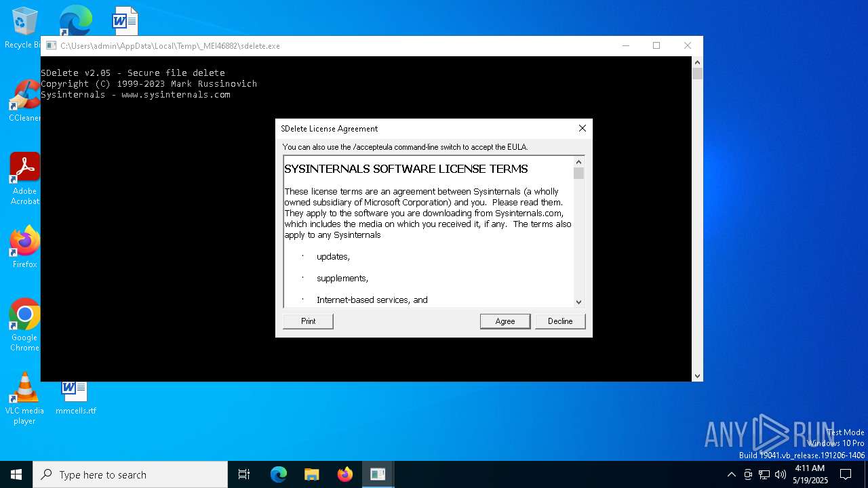Image resolution: width=868 pixels, height=488 pixels.
Task: Open File Explorer from the taskbar
Action: pos(312,474)
